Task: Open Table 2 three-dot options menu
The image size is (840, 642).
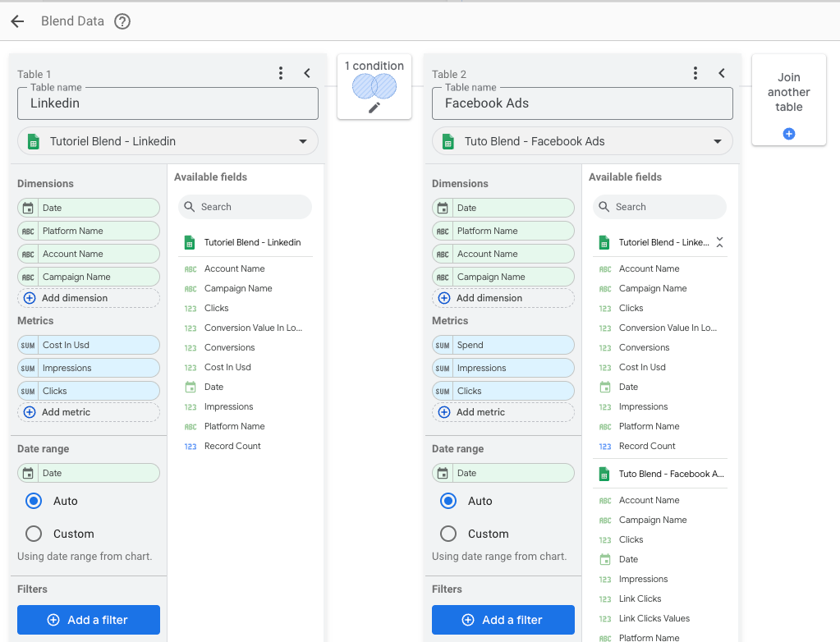Action: coord(695,73)
